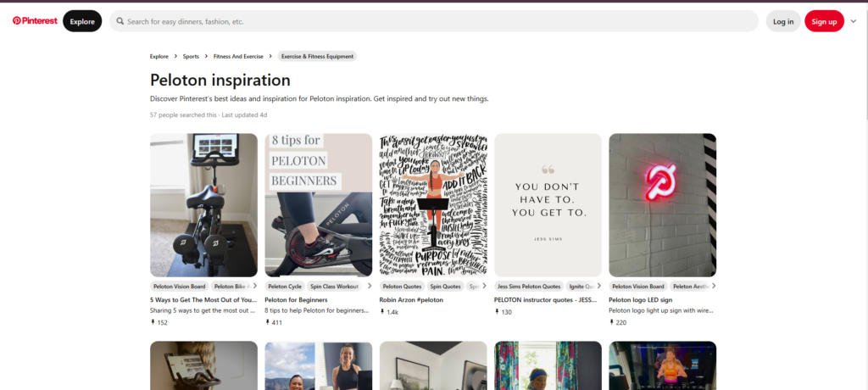Click the pin icon beside 130 saves
This screenshot has width=868, height=390.
[497, 312]
